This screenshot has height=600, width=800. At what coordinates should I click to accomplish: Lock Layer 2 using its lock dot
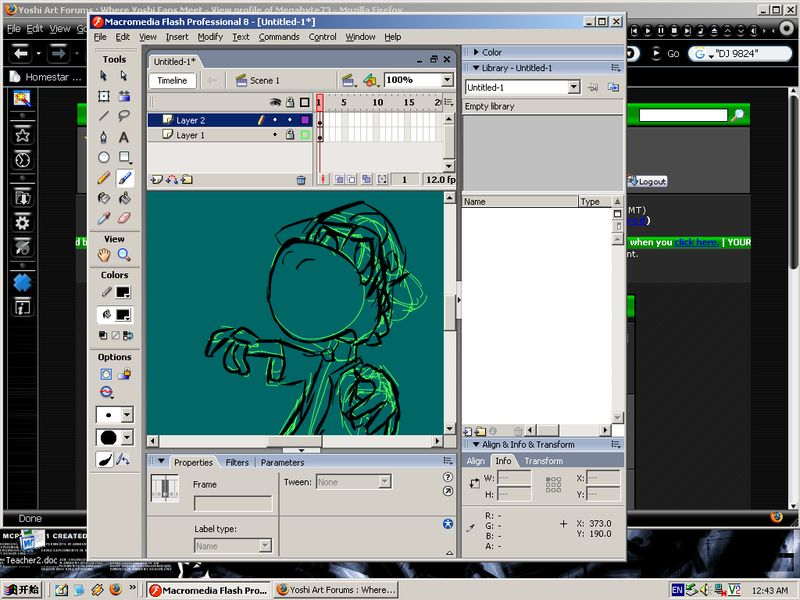290,120
